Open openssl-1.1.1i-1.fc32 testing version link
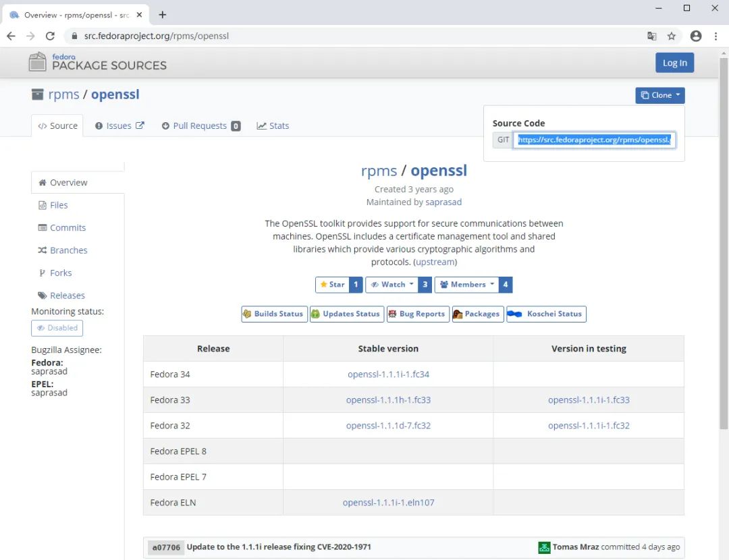 point(589,425)
